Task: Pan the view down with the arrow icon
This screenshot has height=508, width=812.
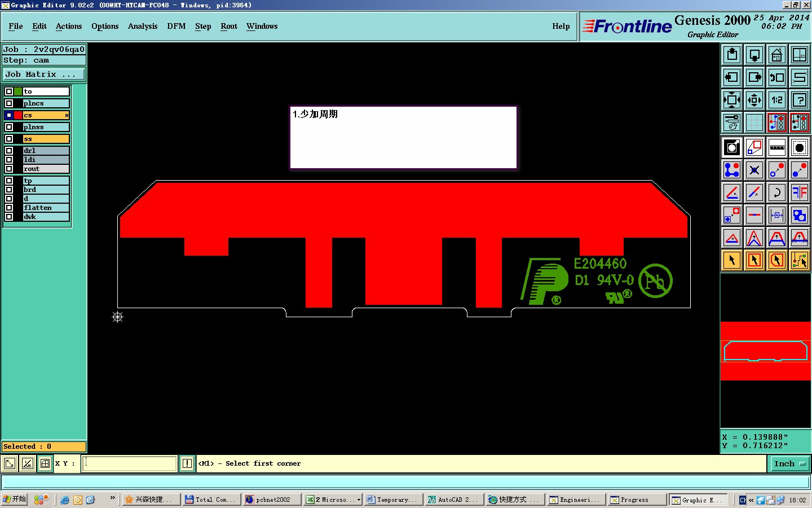Action: (x=754, y=55)
